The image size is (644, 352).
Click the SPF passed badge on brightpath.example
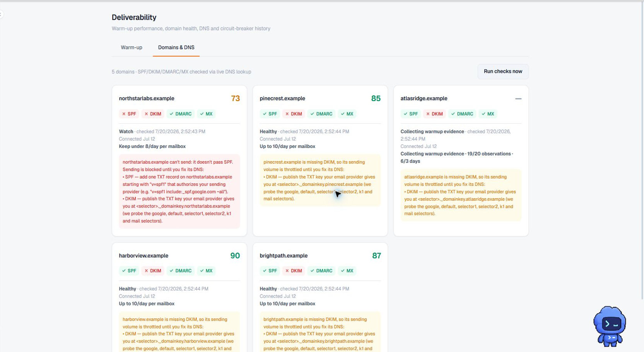click(x=270, y=271)
